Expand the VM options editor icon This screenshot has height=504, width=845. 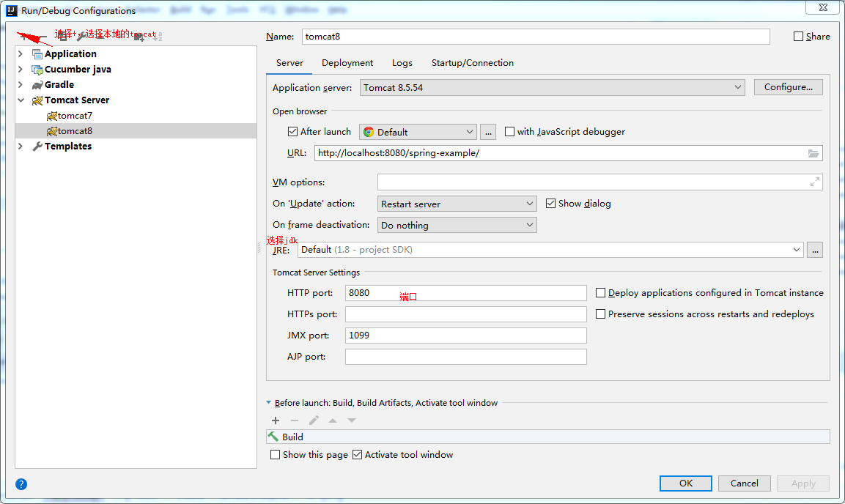(815, 182)
